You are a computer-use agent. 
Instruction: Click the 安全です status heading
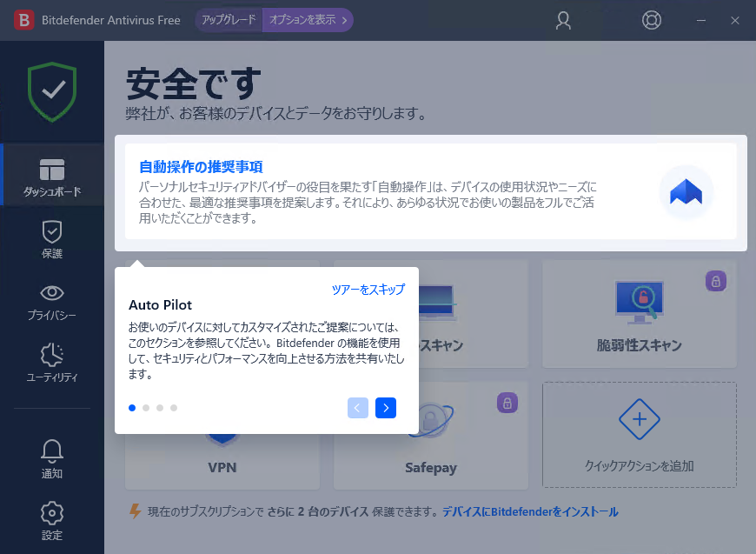pyautogui.click(x=194, y=83)
